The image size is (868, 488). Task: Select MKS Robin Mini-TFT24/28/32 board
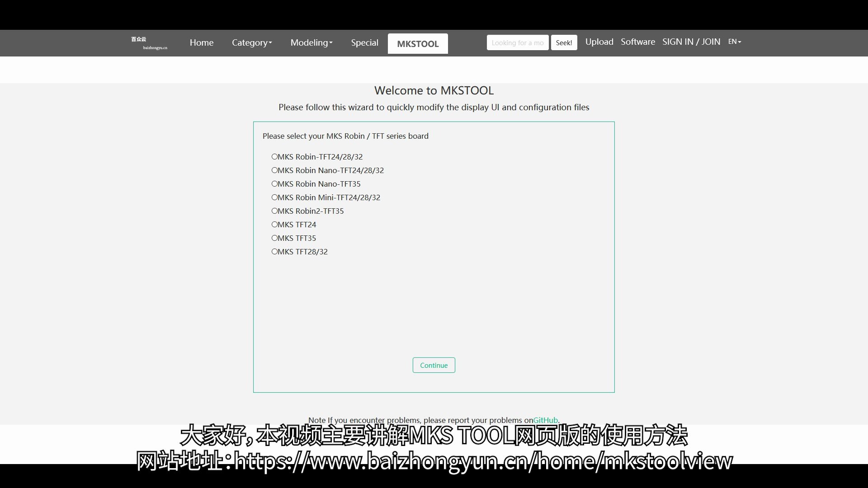(x=274, y=197)
